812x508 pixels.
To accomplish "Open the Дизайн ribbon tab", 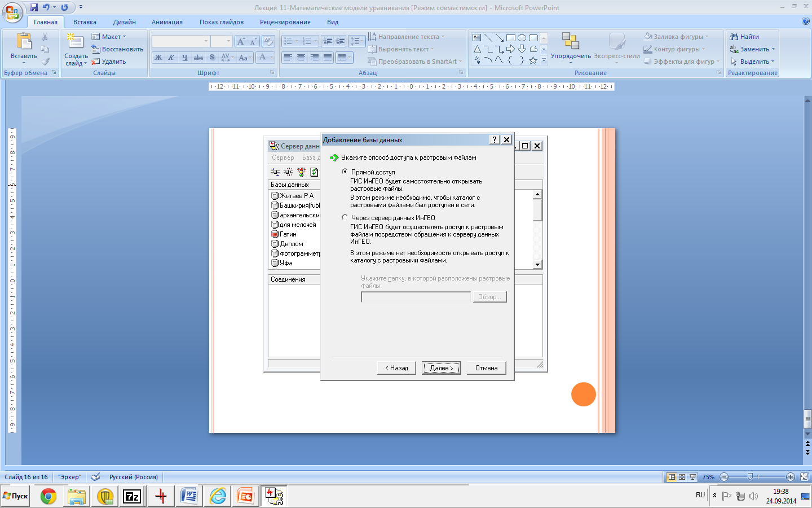I will (x=125, y=22).
